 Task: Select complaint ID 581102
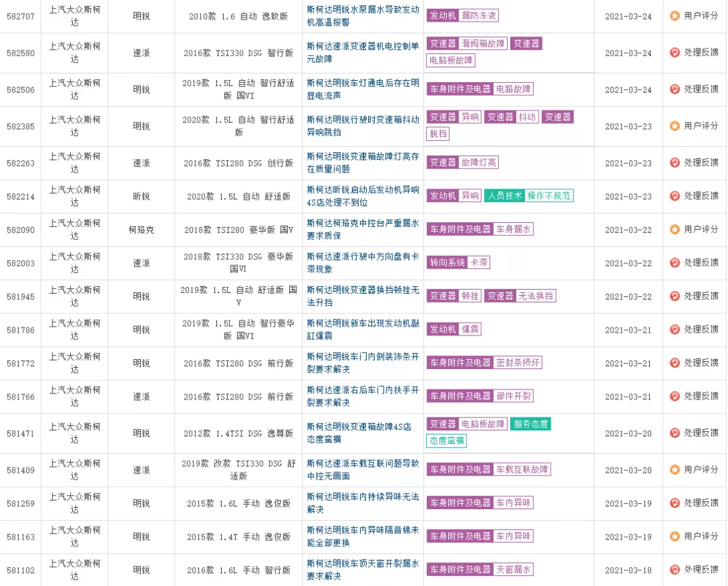20,570
